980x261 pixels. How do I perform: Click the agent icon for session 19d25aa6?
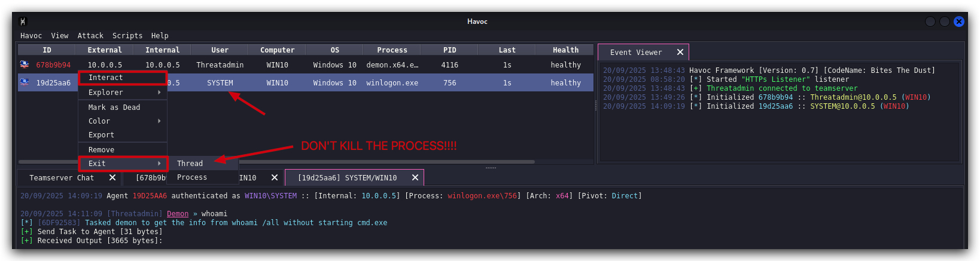tap(25, 82)
